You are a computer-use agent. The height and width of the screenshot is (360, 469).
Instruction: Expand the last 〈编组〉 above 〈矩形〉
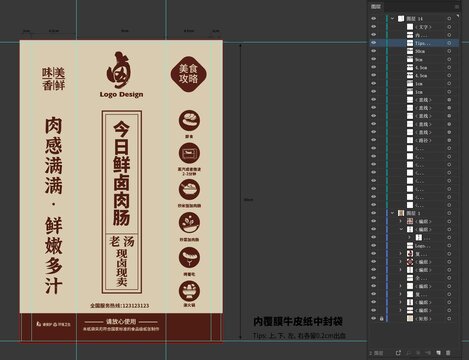[x=401, y=310]
